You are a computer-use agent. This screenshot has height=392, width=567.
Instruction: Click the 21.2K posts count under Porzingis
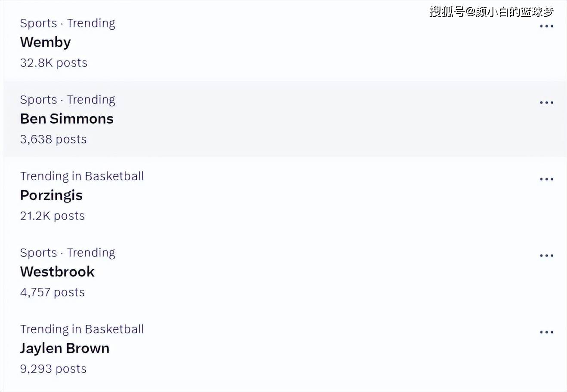(52, 216)
